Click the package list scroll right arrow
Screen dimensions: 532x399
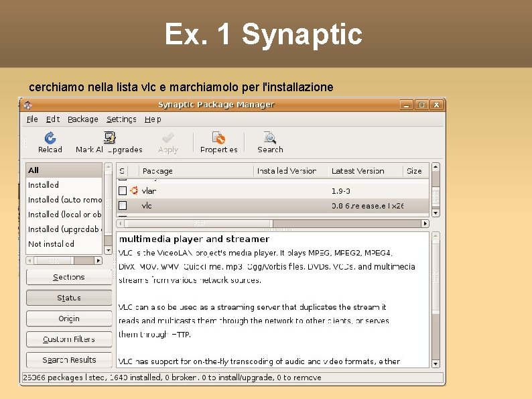[425, 223]
